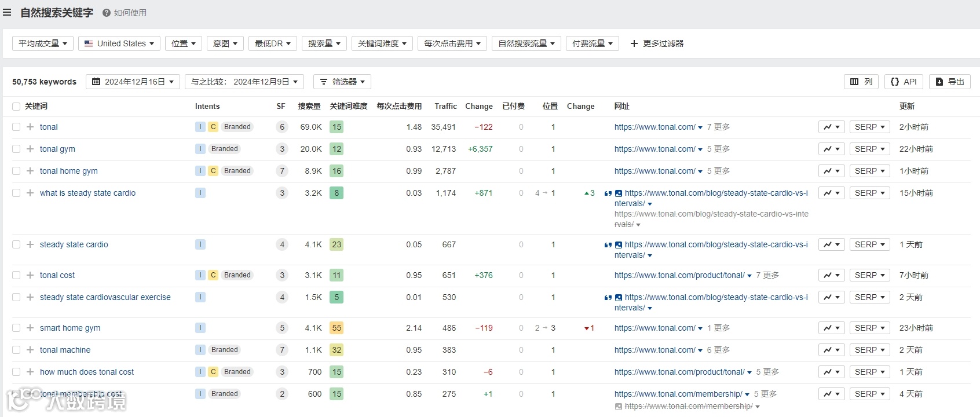
Task: Open the hamburger menu icon
Action: [x=7, y=12]
